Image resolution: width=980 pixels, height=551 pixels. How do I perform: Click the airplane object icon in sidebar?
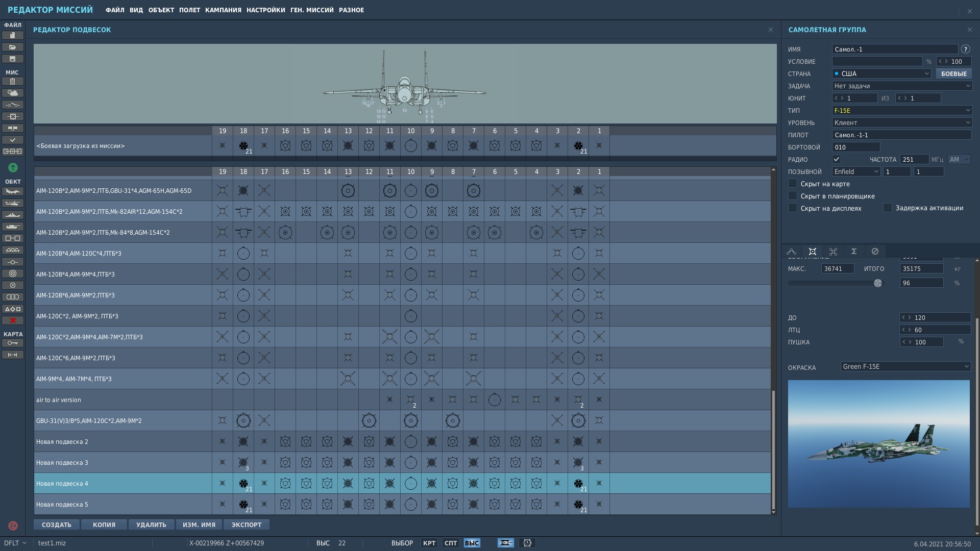point(13,191)
